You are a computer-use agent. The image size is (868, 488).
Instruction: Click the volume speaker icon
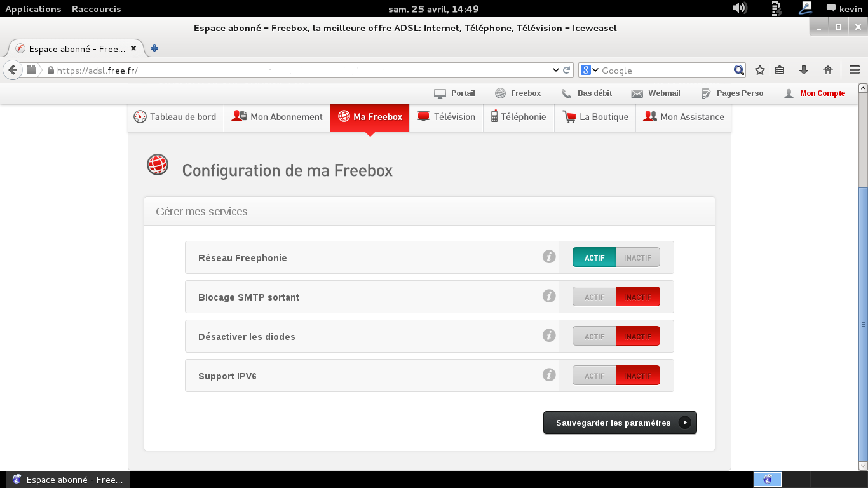[x=739, y=8]
